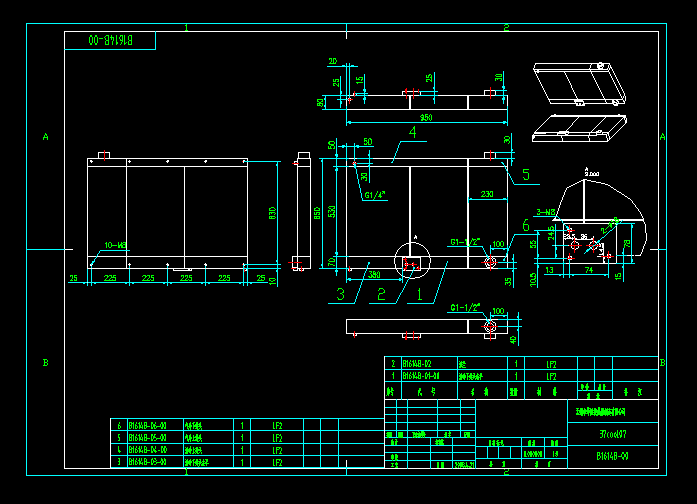Select balloon number 5
Screen dimensions: 697x504
526,175
